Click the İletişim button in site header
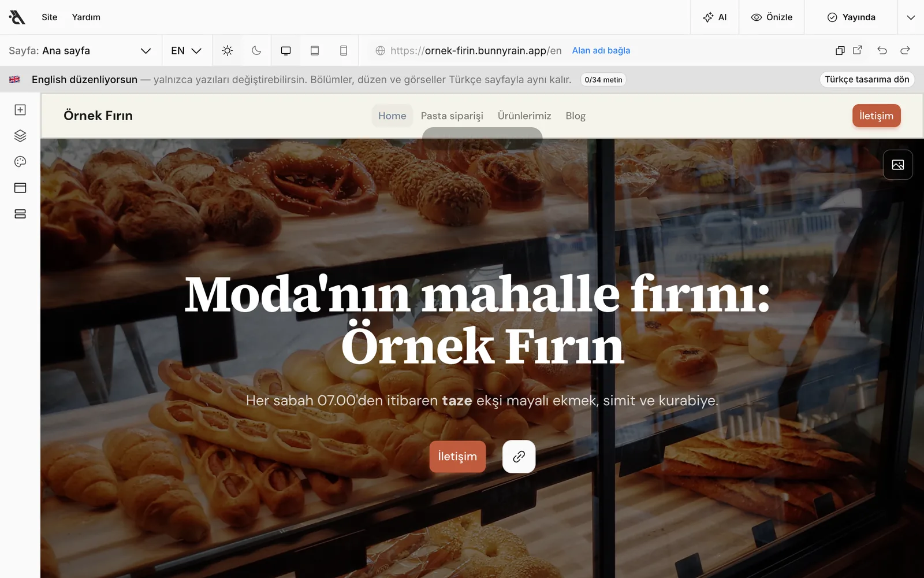The image size is (924, 578). [x=876, y=116]
